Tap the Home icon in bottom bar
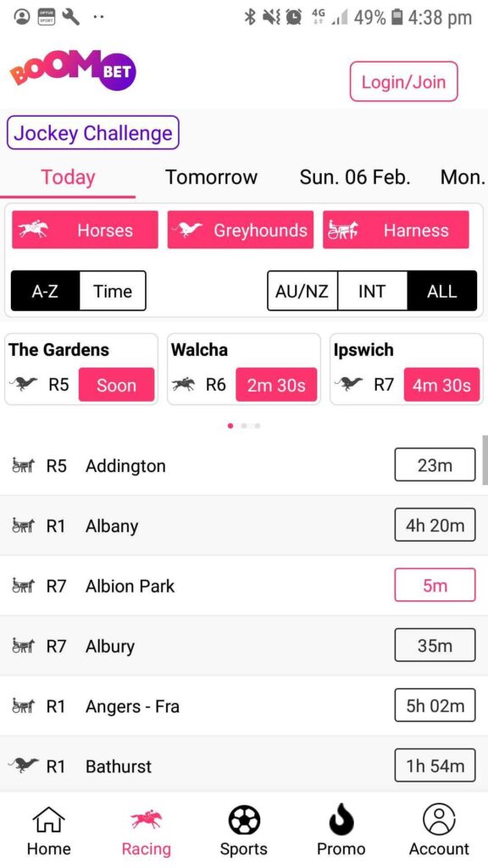This screenshot has width=488, height=868. [x=48, y=820]
